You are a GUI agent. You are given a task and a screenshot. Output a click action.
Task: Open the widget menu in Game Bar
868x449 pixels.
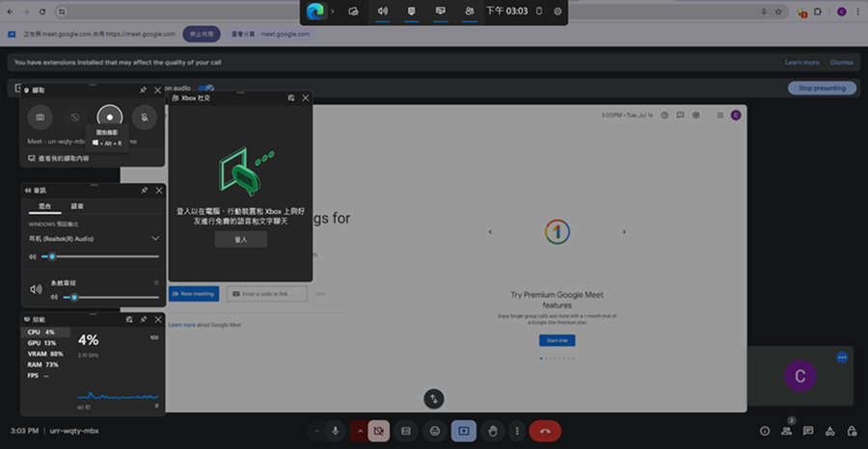click(354, 11)
